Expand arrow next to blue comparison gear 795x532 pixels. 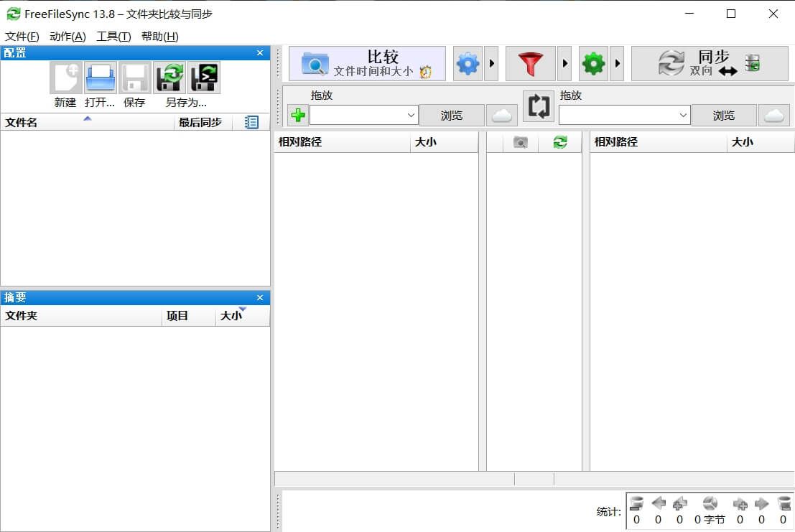(491, 64)
